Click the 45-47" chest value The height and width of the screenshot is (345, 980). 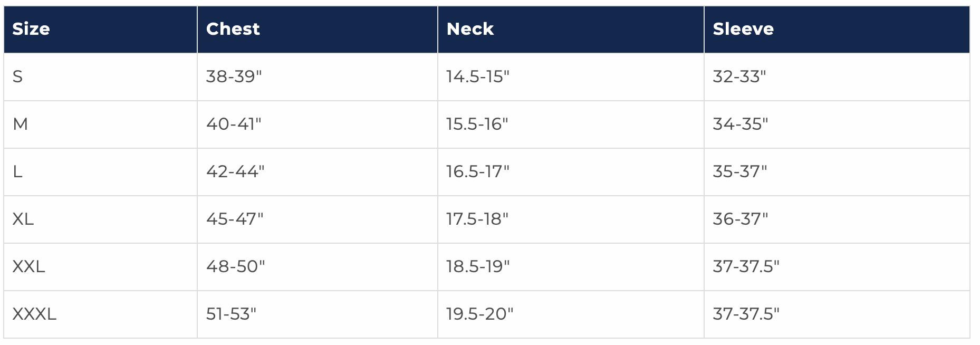(234, 219)
